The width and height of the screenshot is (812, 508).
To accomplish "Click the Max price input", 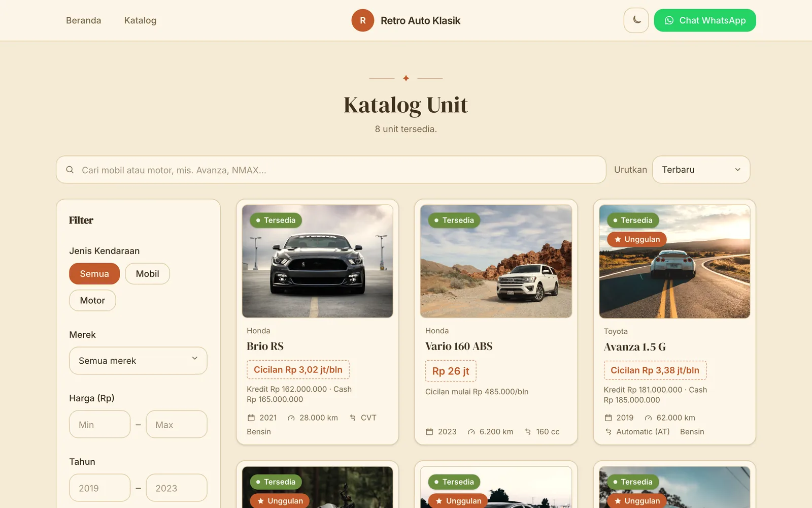I will tap(177, 424).
